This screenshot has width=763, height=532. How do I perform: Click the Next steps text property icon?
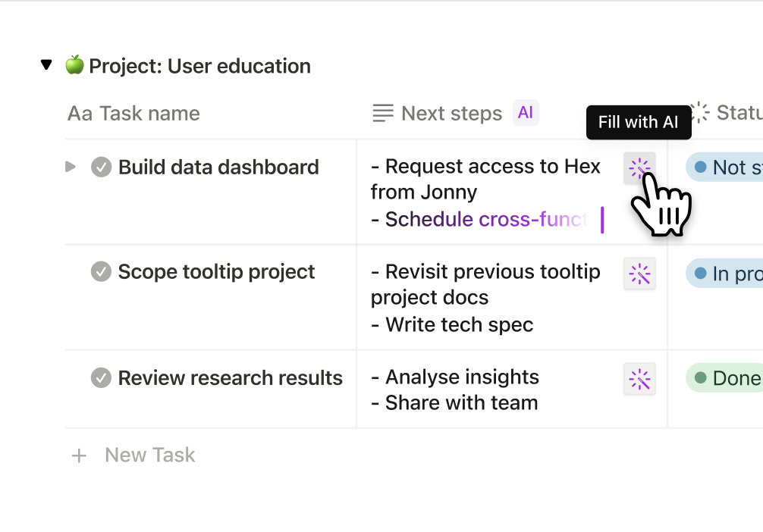[383, 114]
